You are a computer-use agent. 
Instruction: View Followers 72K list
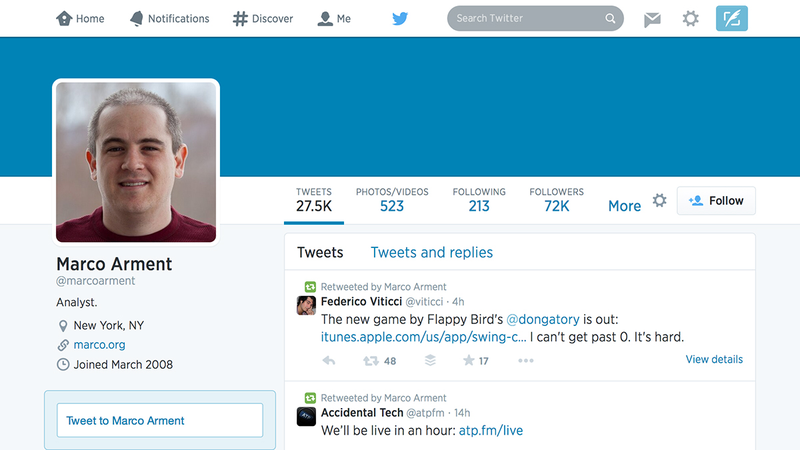coord(557,200)
